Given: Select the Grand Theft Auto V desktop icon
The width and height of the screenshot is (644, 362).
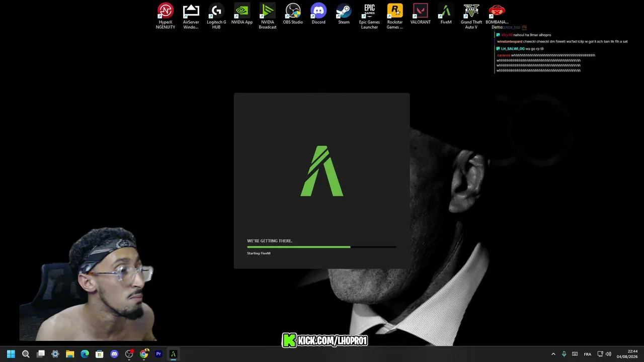Looking at the screenshot, I should [471, 16].
